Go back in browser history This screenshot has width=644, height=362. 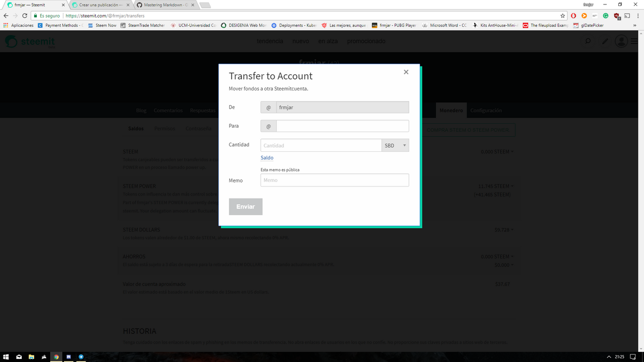(x=6, y=16)
